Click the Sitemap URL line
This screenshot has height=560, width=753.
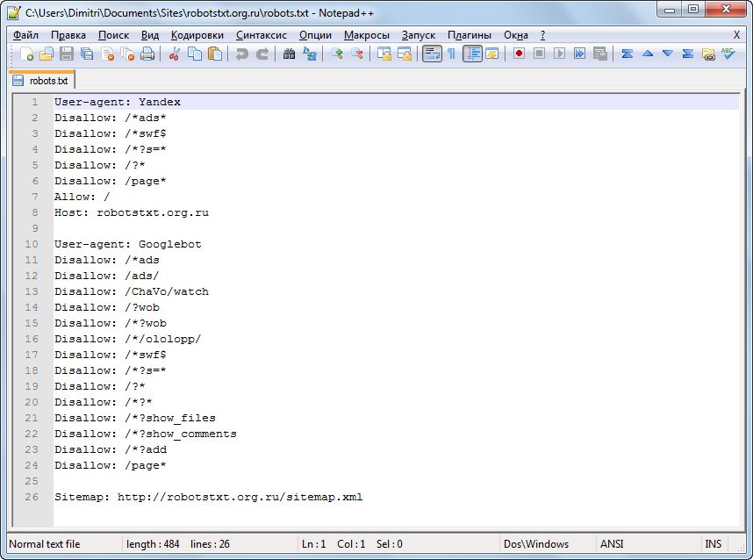[208, 497]
